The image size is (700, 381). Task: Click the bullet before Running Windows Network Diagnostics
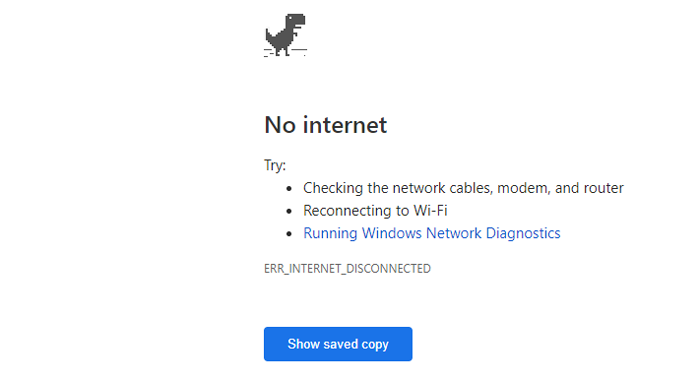[289, 234]
